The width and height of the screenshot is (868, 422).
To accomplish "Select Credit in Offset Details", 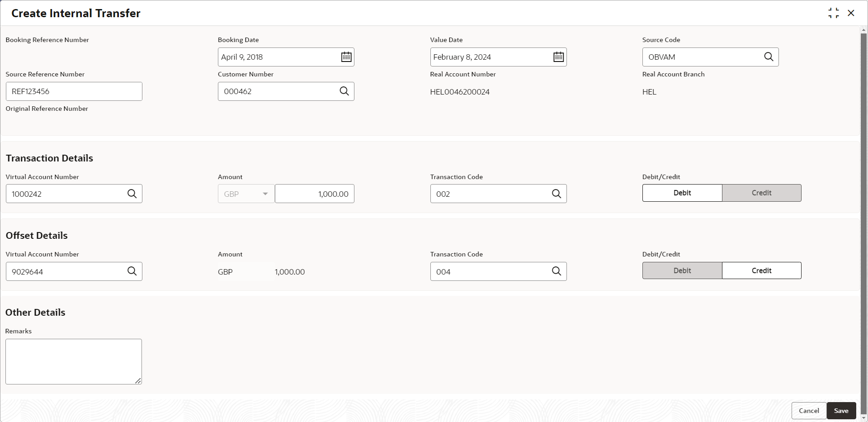I will click(x=762, y=270).
